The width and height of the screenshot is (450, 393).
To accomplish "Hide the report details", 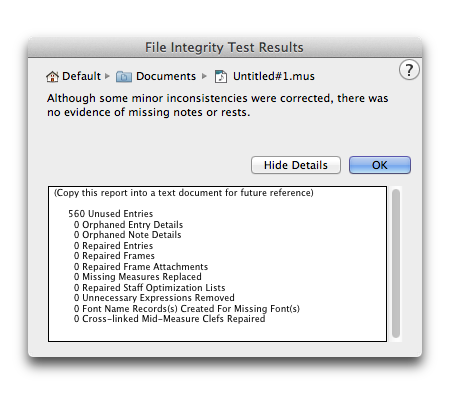I will 296,165.
